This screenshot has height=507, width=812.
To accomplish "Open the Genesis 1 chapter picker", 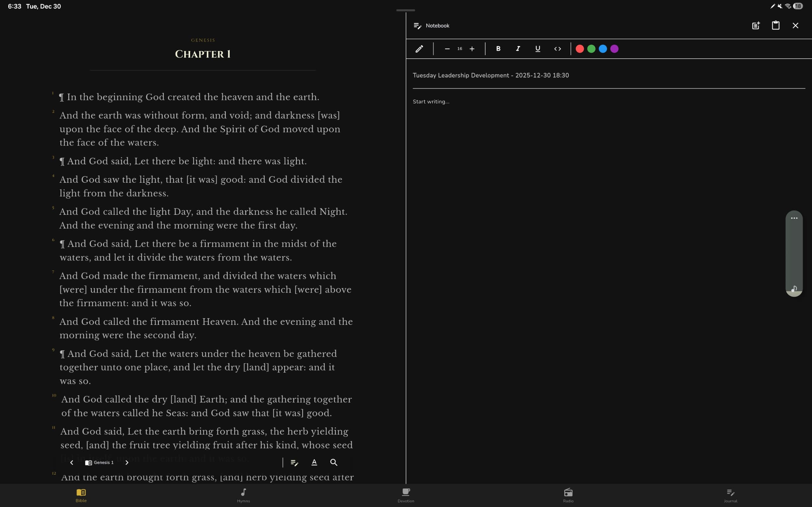I will tap(99, 462).
